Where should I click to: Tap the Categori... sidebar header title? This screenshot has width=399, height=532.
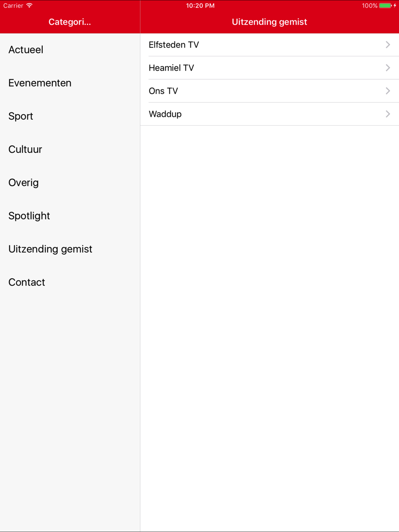pyautogui.click(x=70, y=22)
